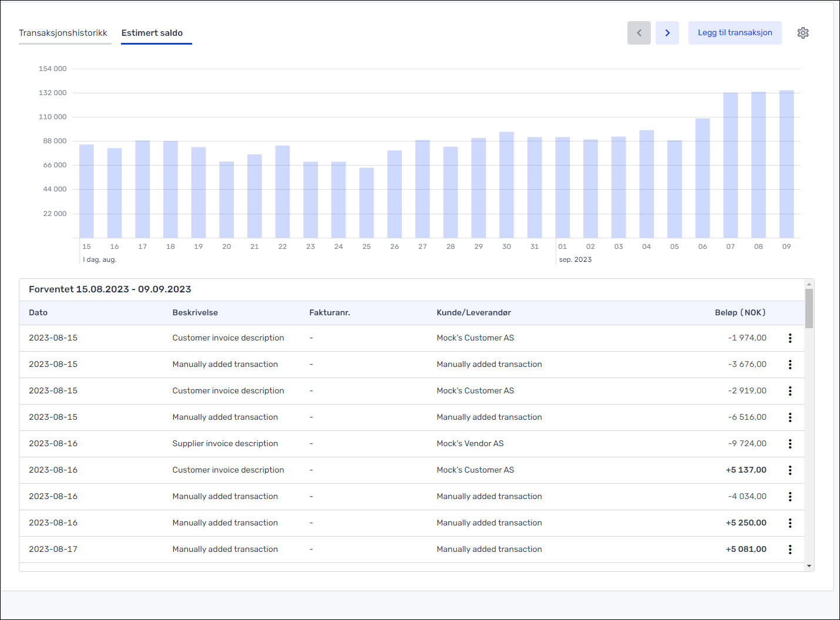Click the +5 250,00 amount
Screen dimensions: 840x620
point(746,523)
